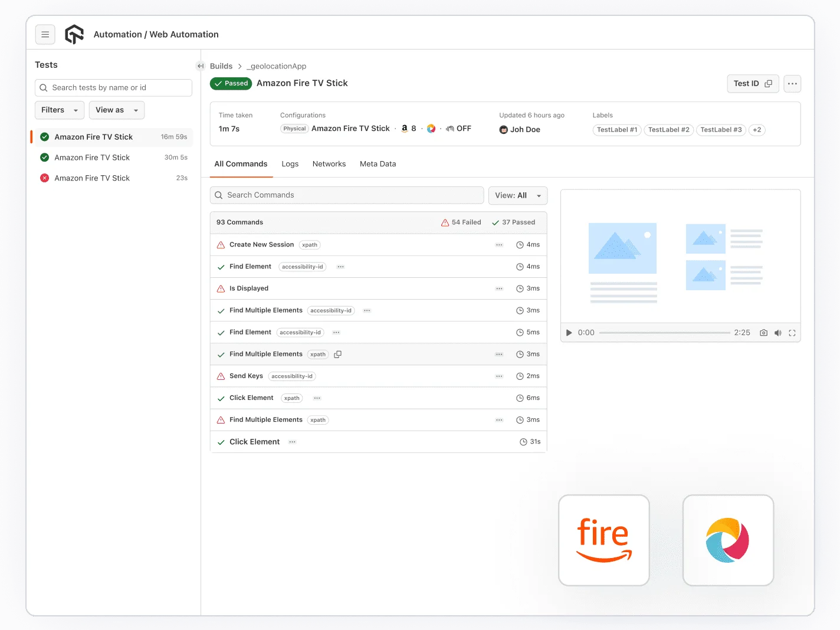Filter by 54 Failed commands
840x630 pixels.
[461, 222]
